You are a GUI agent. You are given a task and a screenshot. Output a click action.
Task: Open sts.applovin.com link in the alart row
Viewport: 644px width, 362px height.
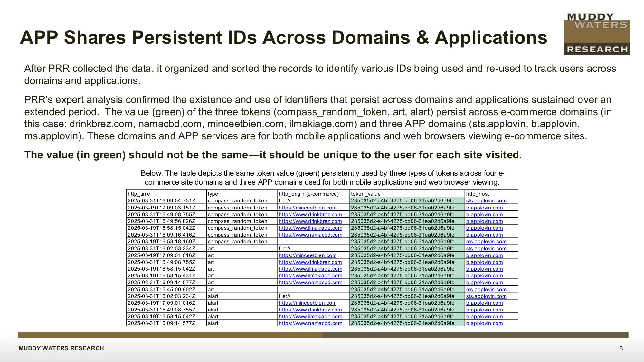486,296
